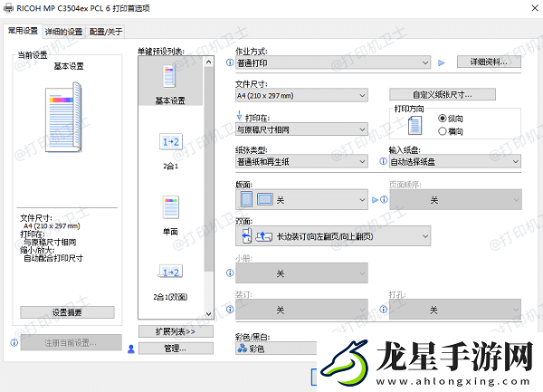Click the blue triangle beside 版面 dropdown
Viewport: 543px width, 392px height.
[x=375, y=200]
